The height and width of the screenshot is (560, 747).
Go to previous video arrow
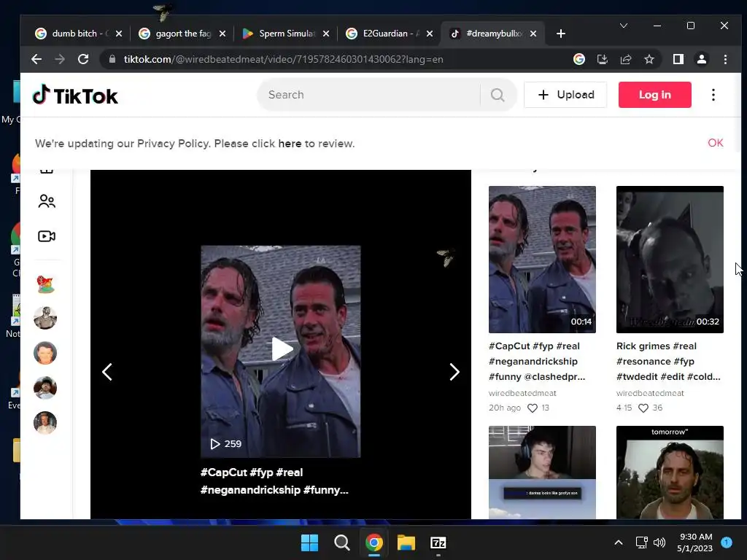pos(107,372)
